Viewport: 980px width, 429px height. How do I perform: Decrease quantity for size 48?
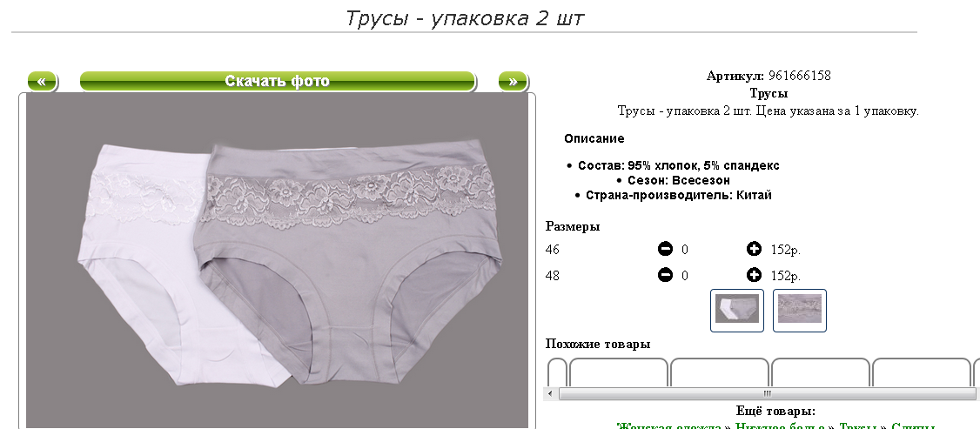[x=665, y=275]
